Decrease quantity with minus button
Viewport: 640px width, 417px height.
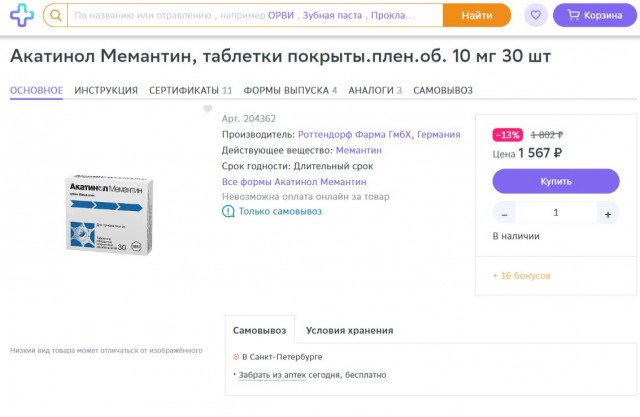click(x=505, y=213)
